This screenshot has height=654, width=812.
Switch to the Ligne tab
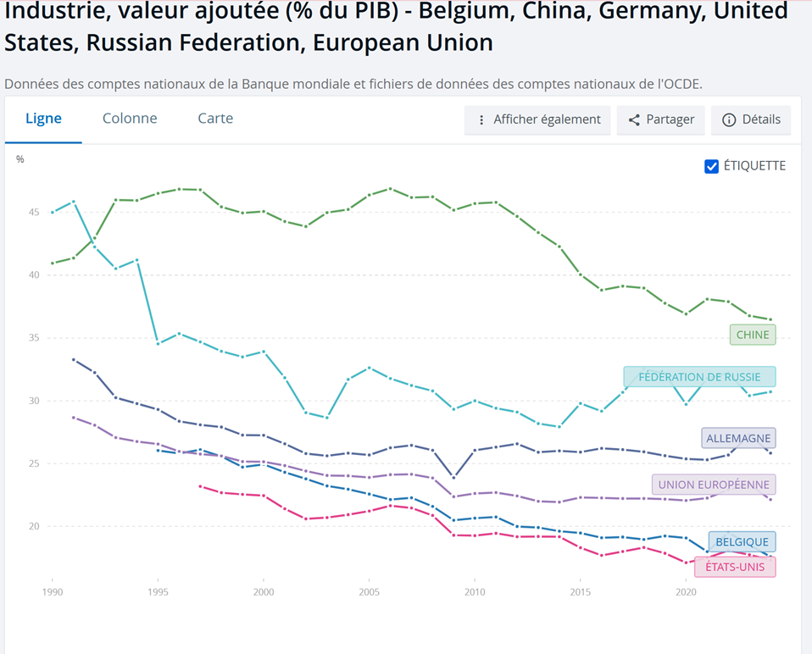[43, 119]
